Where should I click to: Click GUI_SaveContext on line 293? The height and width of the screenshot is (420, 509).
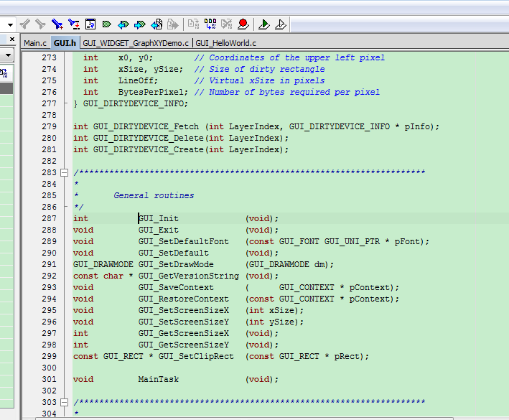click(176, 288)
